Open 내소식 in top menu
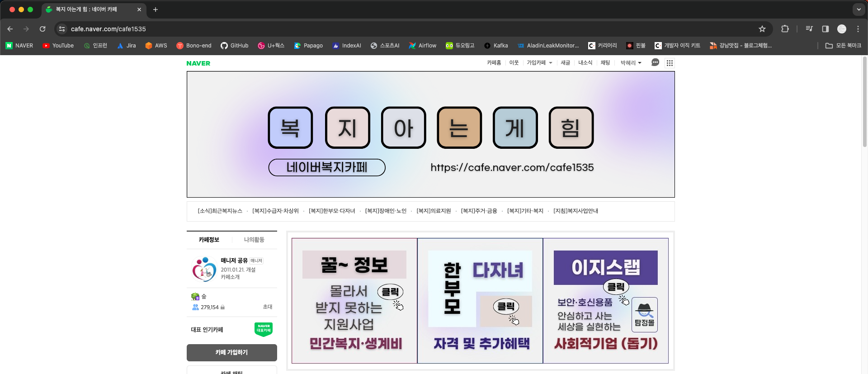The width and height of the screenshot is (868, 374). [x=585, y=63]
